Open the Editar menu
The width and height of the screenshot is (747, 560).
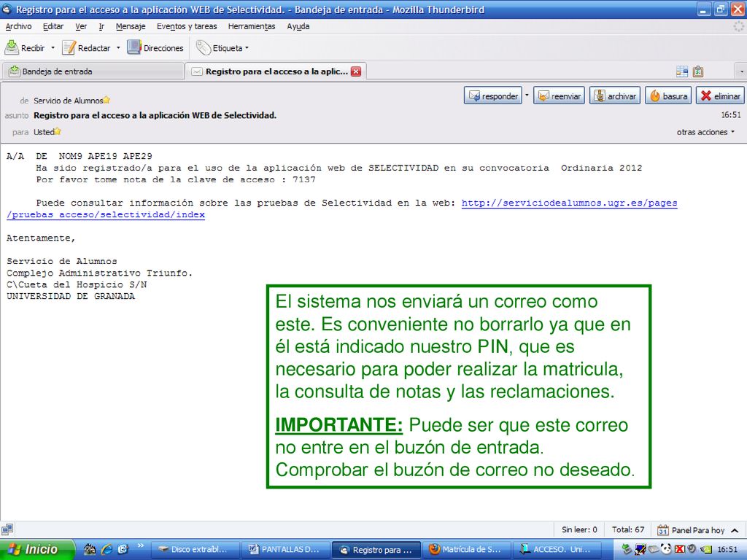tap(53, 27)
